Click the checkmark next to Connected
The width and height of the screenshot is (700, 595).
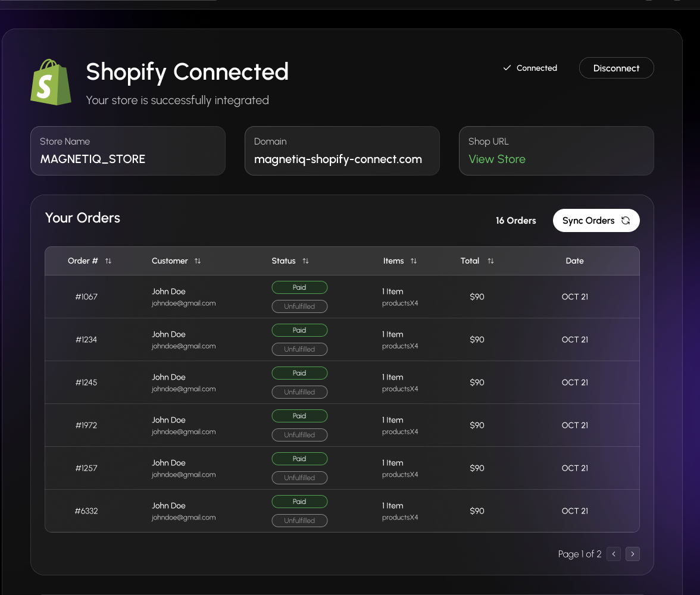pyautogui.click(x=507, y=68)
